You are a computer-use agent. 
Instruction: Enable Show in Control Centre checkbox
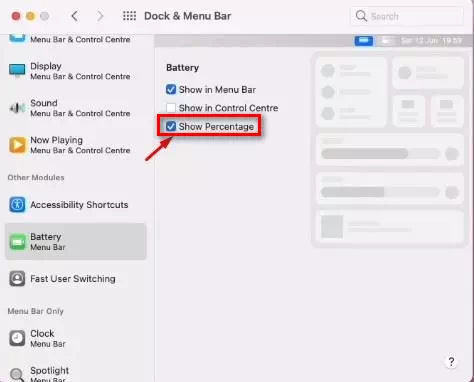coord(171,108)
